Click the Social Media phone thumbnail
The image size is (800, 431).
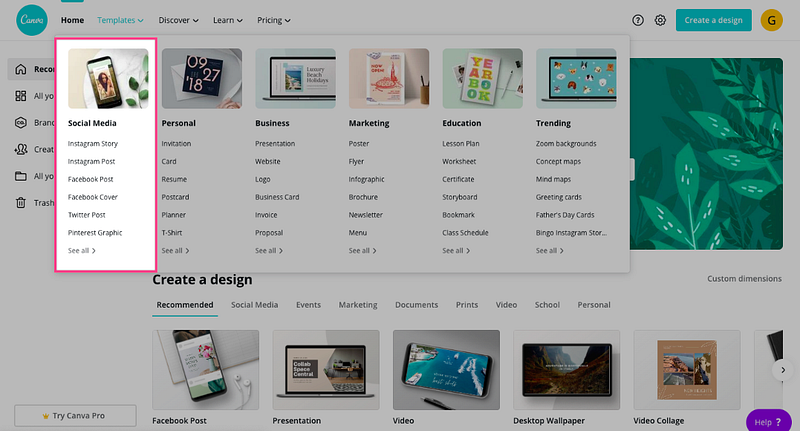click(x=108, y=78)
